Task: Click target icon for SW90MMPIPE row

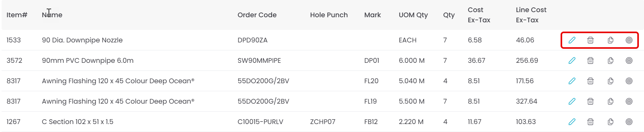Action: click(x=629, y=61)
